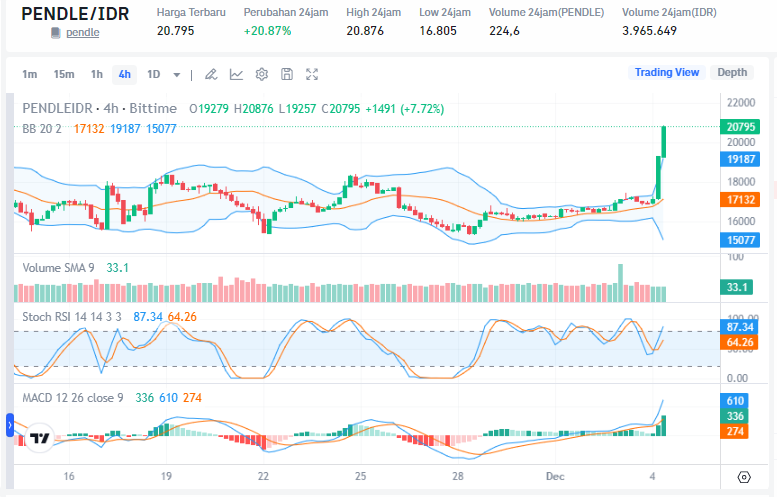
Task: Click the 20795 current price label
Action: 740,127
